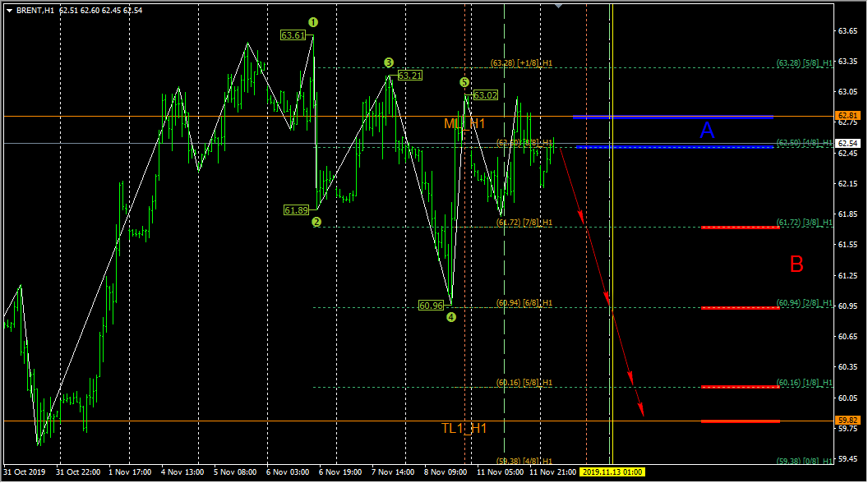
Task: Click the 7 Nov 14:00 time axis label
Action: [x=393, y=472]
